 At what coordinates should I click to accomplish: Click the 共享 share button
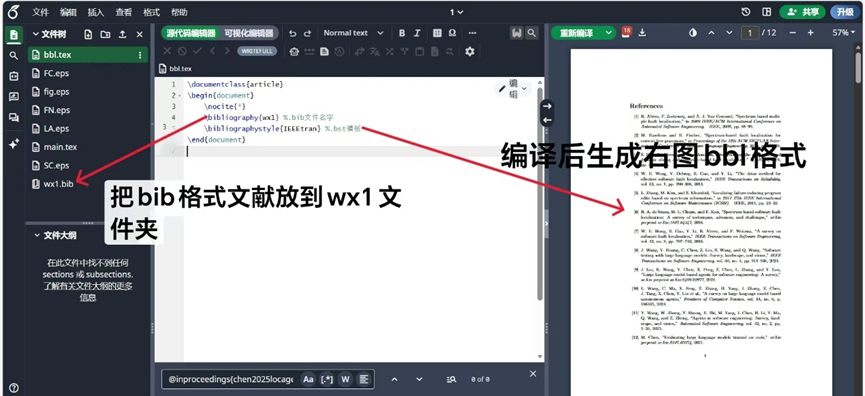802,12
